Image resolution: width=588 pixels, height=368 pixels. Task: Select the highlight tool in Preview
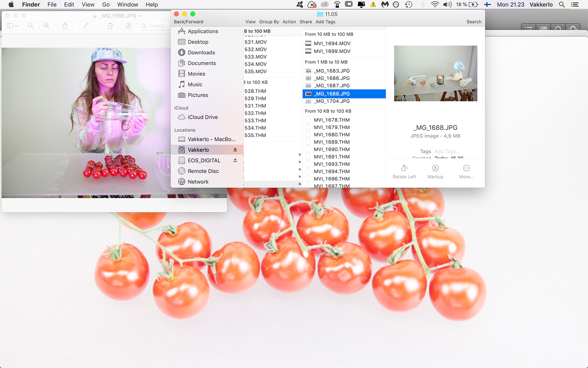[86, 26]
